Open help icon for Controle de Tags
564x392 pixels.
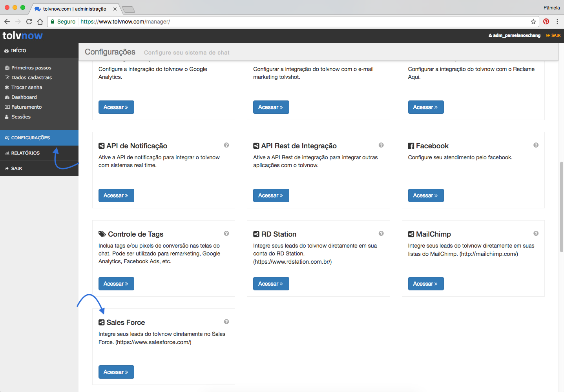(x=226, y=233)
